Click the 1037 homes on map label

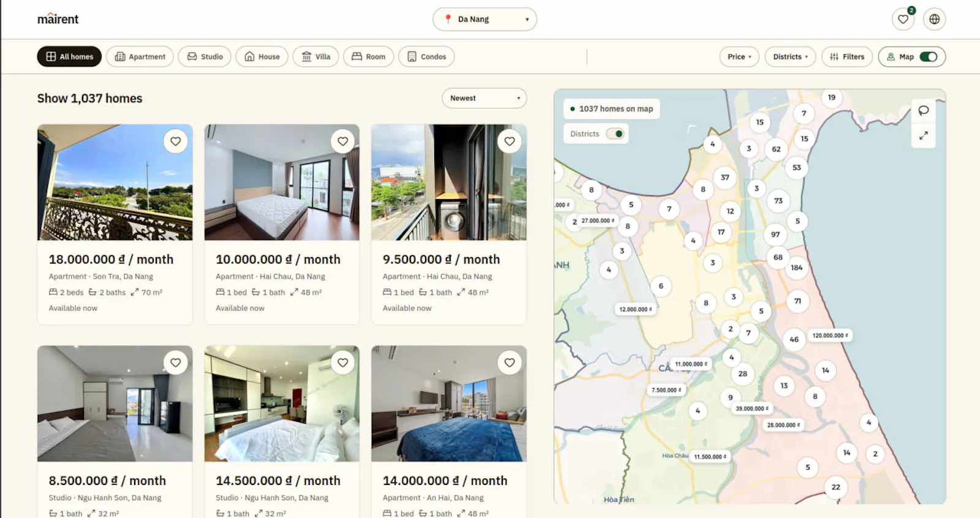611,109
